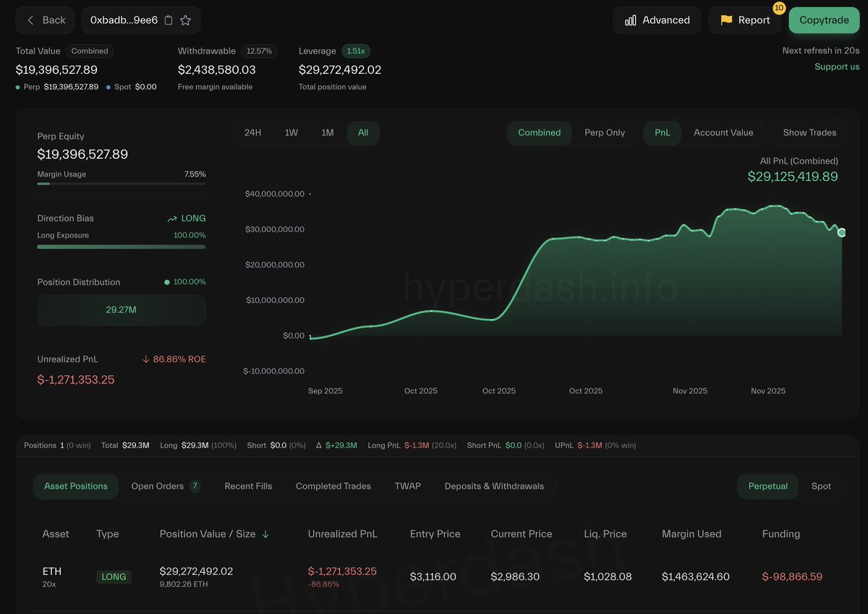Click the Combined badge beside Total Value
The height and width of the screenshot is (614, 868).
tap(90, 51)
